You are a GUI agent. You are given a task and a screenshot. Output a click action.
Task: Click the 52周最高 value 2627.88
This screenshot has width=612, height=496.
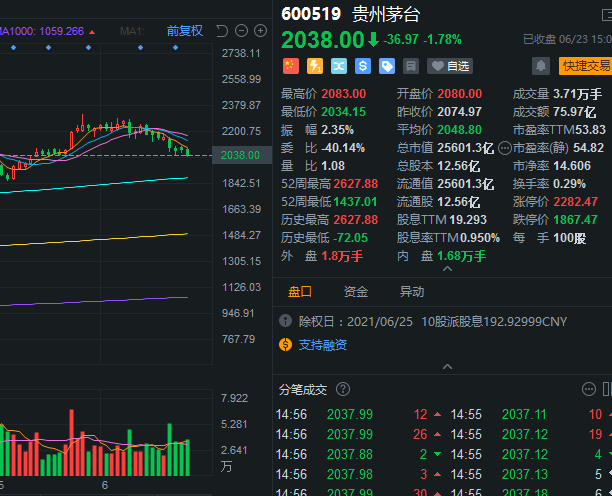356,183
